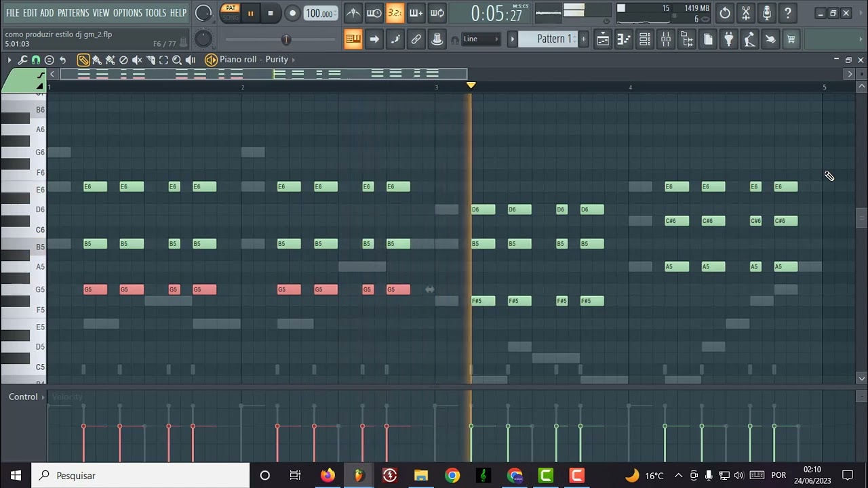Click the playhead marker on timeline
Screen dimensions: 868x488
point(471,85)
